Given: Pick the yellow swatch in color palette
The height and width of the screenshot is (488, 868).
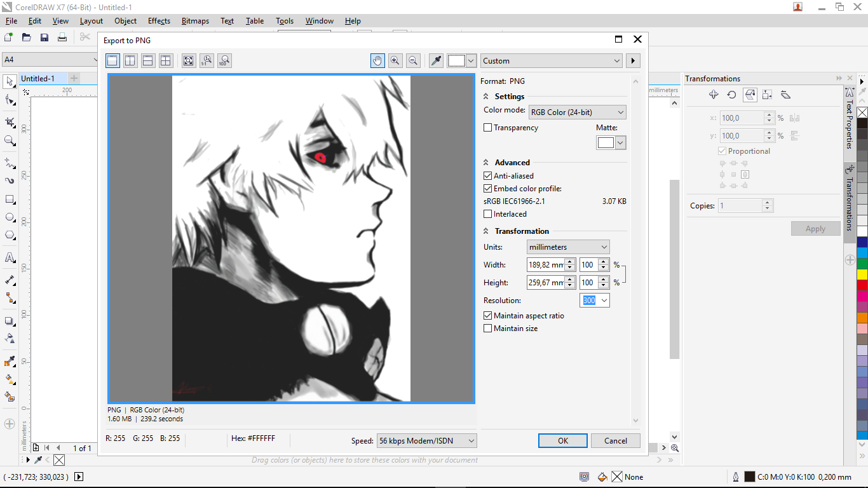Looking at the screenshot, I should 862,274.
